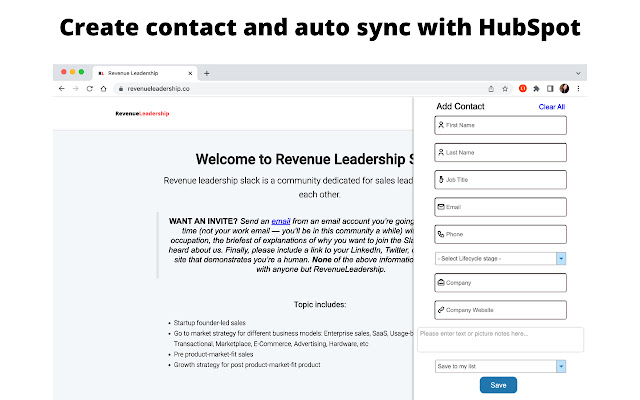Reload the page with refresh icon
Viewport: 640px width, 400px height.
coord(89,89)
